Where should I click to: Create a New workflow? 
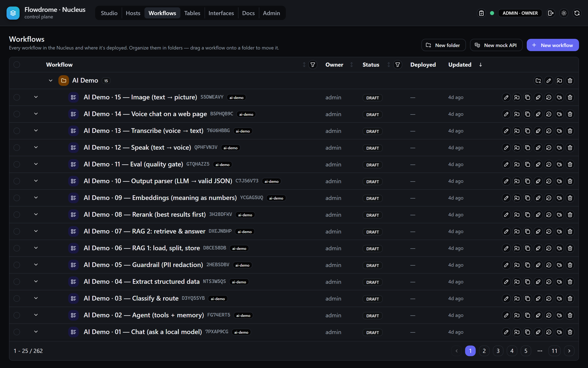(552, 45)
